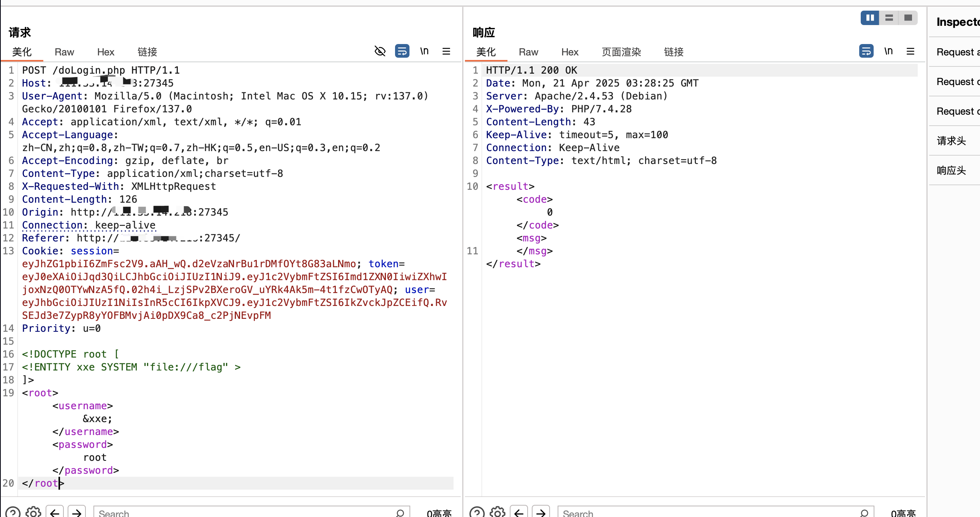The width and height of the screenshot is (980, 517).
Task: Expand 响应头 section in Inspector
Action: [x=951, y=170]
